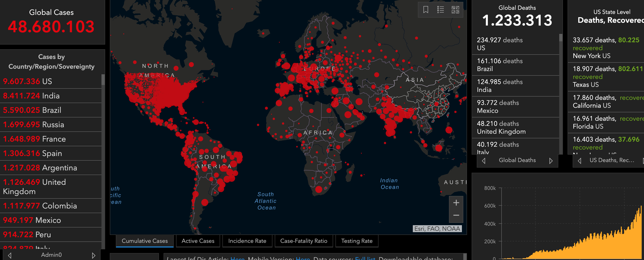Click left arrow beside Admin0
This screenshot has width=644, height=260.
pyautogui.click(x=9, y=255)
